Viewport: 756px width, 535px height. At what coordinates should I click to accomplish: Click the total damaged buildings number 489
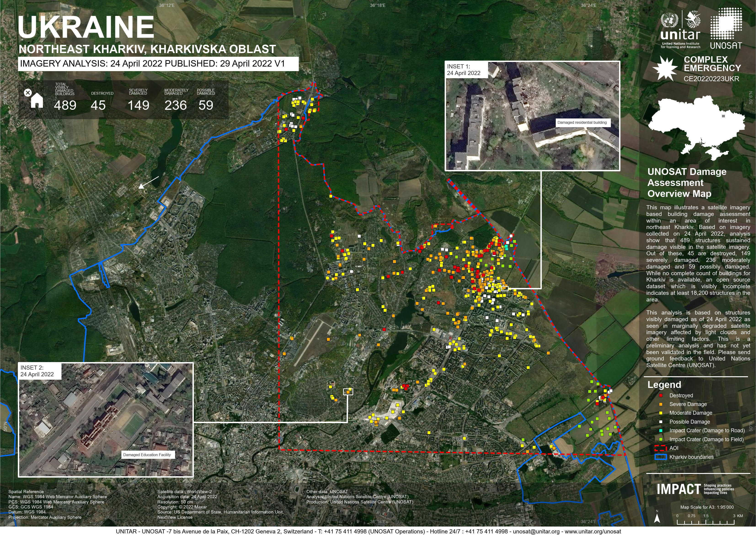click(x=65, y=105)
